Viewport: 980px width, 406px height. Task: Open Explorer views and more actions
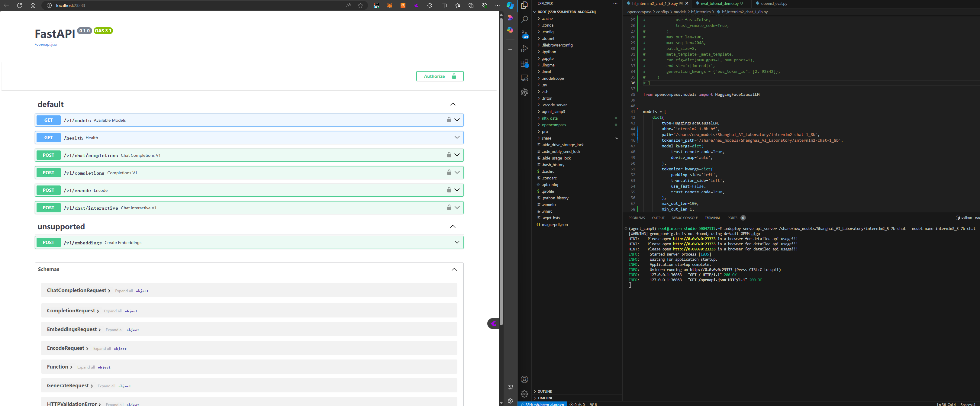tap(615, 3)
